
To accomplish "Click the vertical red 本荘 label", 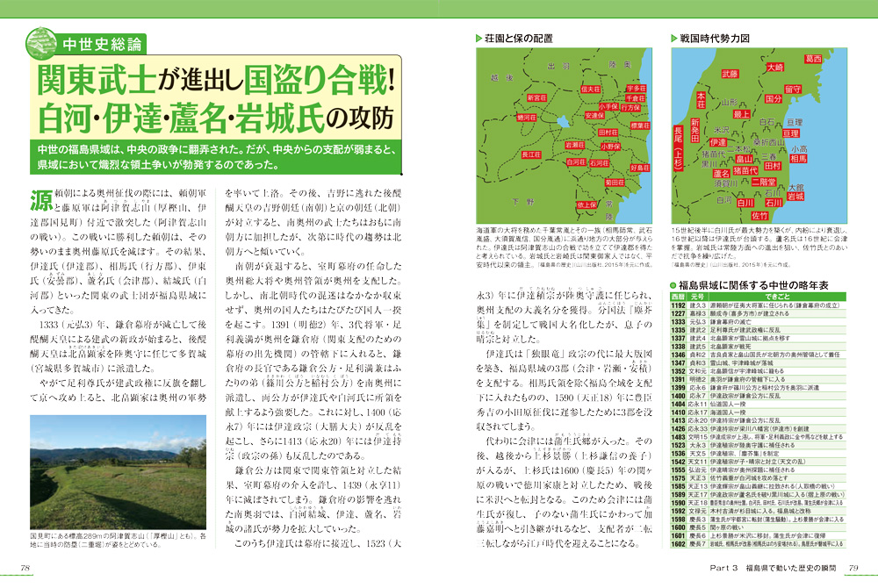I will pyautogui.click(x=701, y=100).
